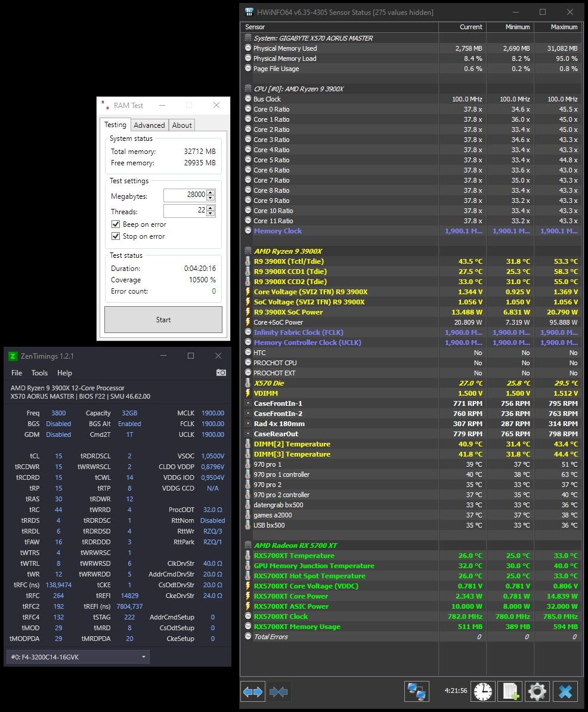Select the RX5700XT Memory Usage row
The width and height of the screenshot is (588, 712).
point(411,626)
